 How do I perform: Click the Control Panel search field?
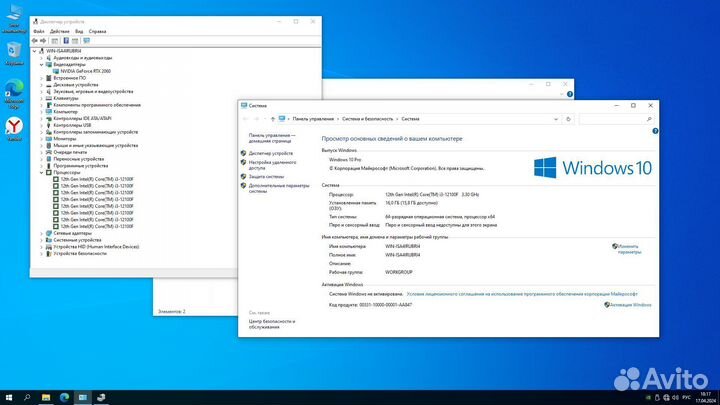[616, 119]
